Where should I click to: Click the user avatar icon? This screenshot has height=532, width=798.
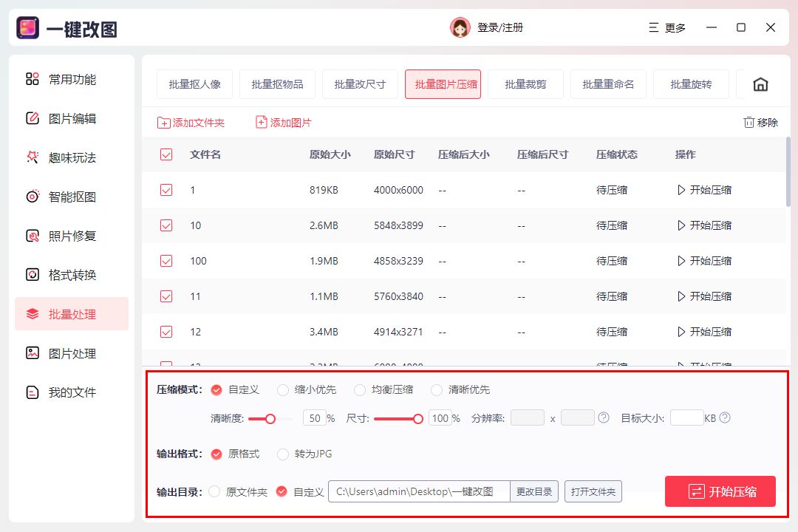460,27
